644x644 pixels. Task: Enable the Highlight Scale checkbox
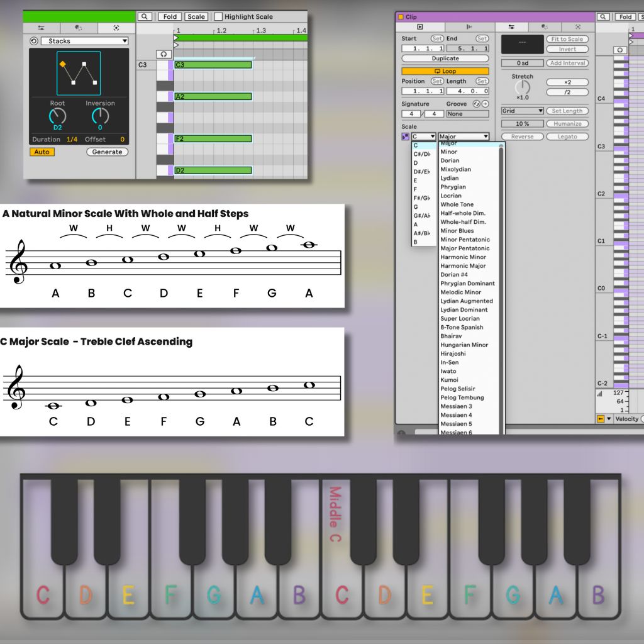pyautogui.click(x=218, y=16)
